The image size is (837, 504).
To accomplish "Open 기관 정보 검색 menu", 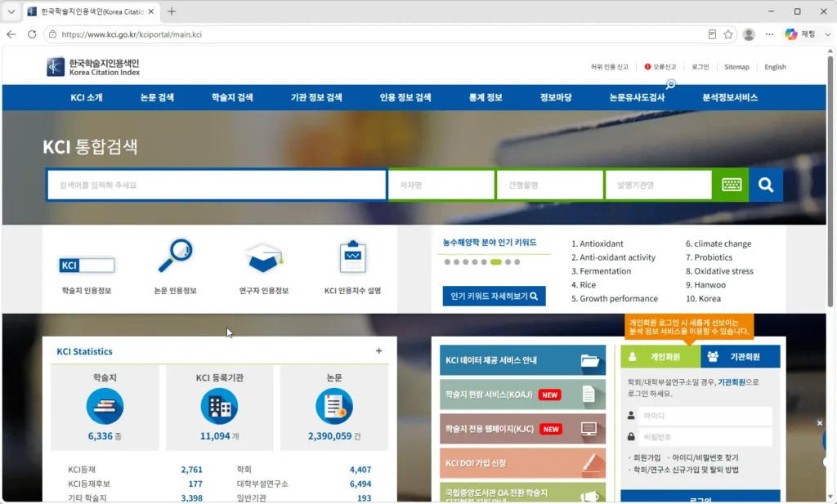I will tap(316, 97).
